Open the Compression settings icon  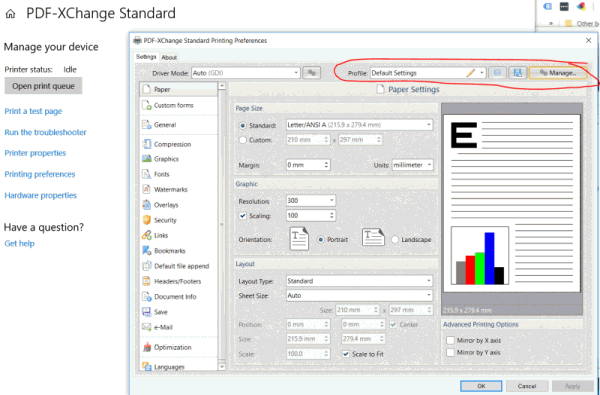[147, 144]
